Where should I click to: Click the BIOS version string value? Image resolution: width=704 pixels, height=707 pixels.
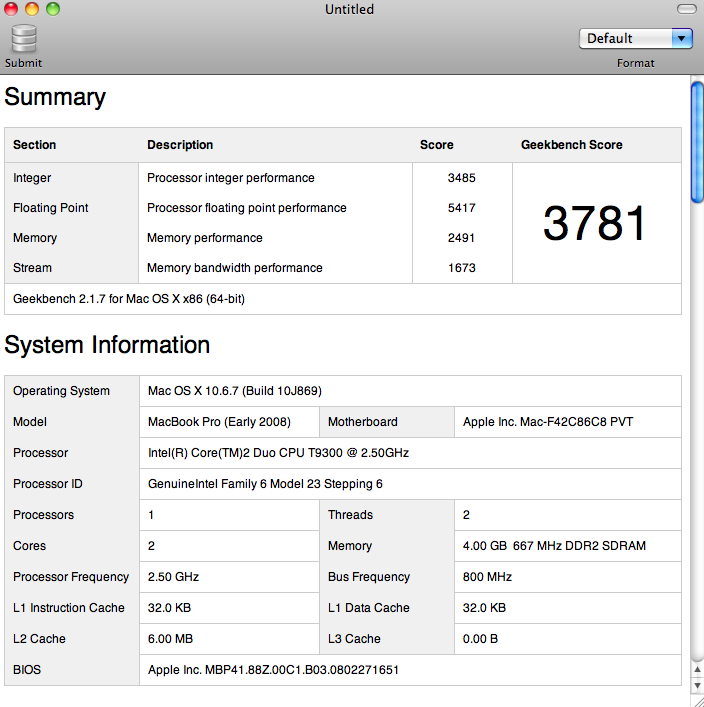click(x=273, y=670)
